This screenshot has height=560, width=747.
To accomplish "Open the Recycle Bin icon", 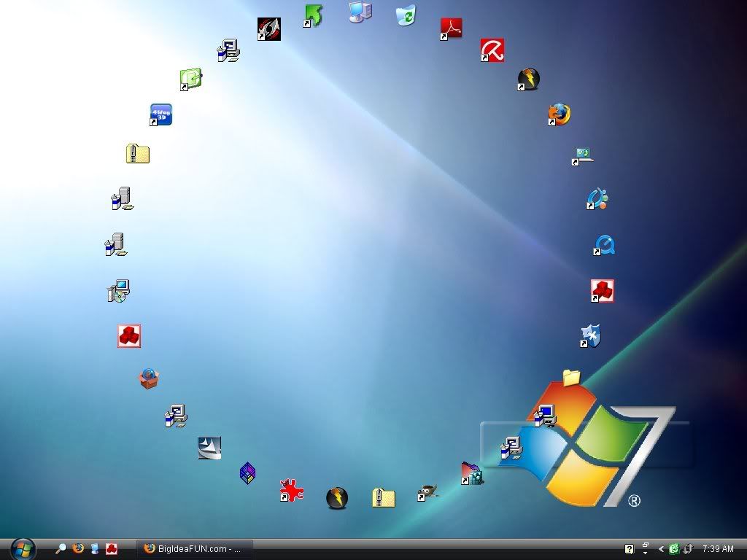I will pos(406,15).
